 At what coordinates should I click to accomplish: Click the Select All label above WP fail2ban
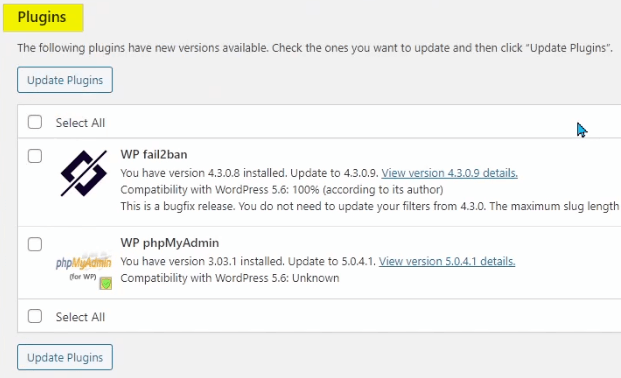[80, 123]
